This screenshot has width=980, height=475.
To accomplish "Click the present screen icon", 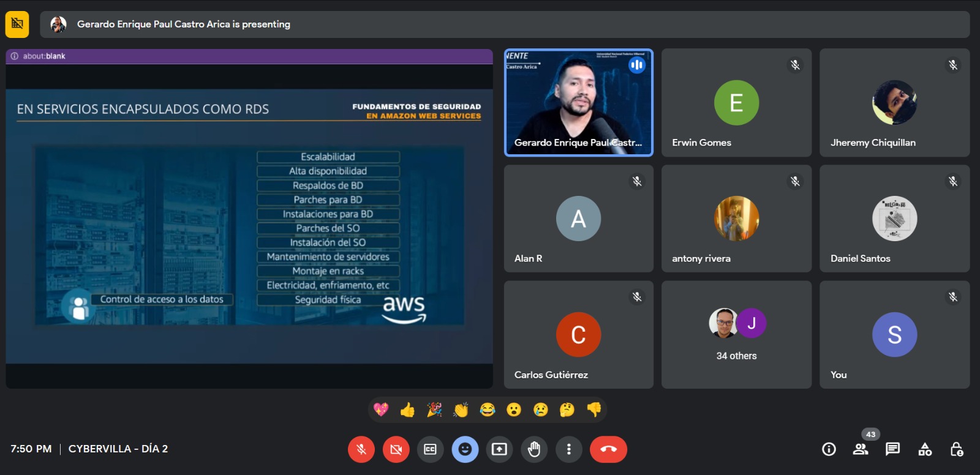I will pos(499,449).
